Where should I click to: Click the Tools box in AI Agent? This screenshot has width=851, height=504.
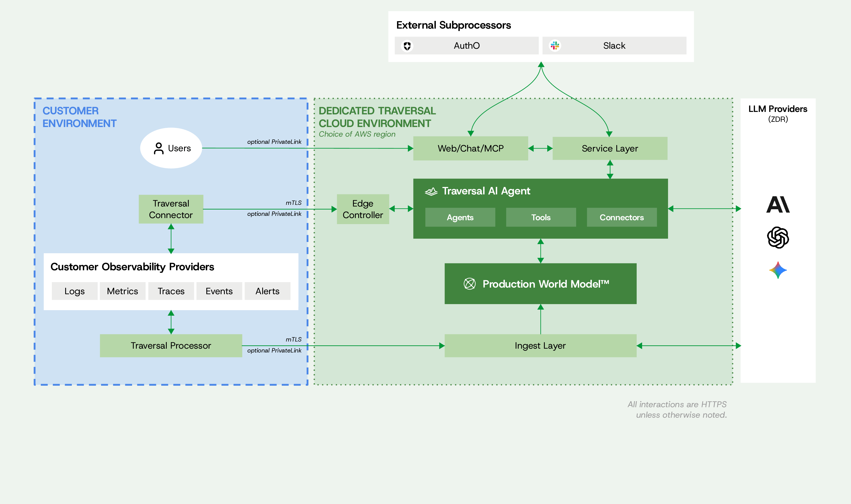coord(541,217)
